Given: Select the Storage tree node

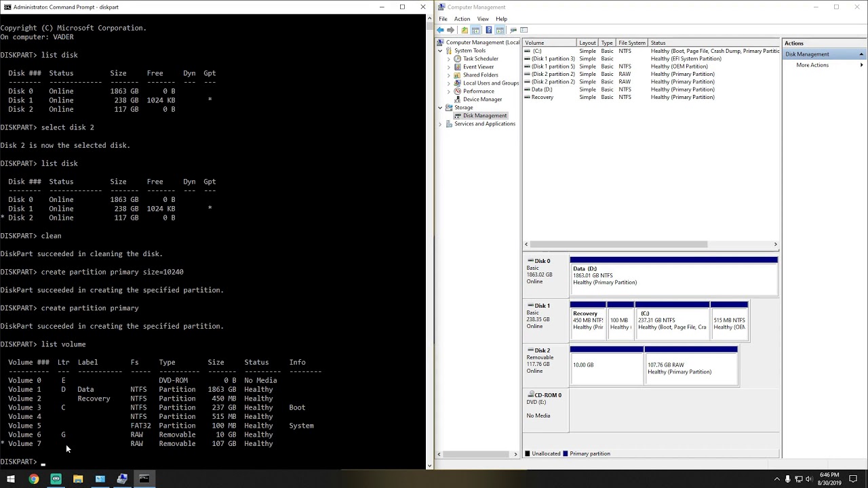Looking at the screenshot, I should (459, 108).
